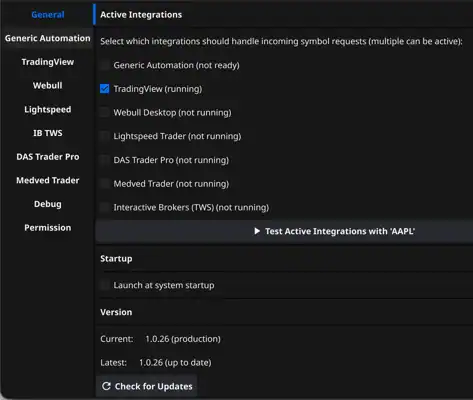Open the Generic Automation sidebar tab

click(x=48, y=38)
